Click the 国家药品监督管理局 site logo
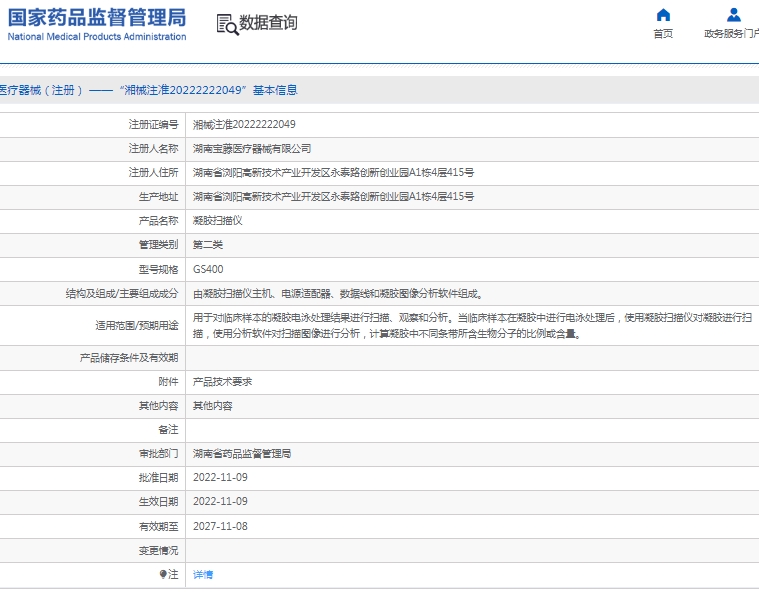 click(x=97, y=18)
